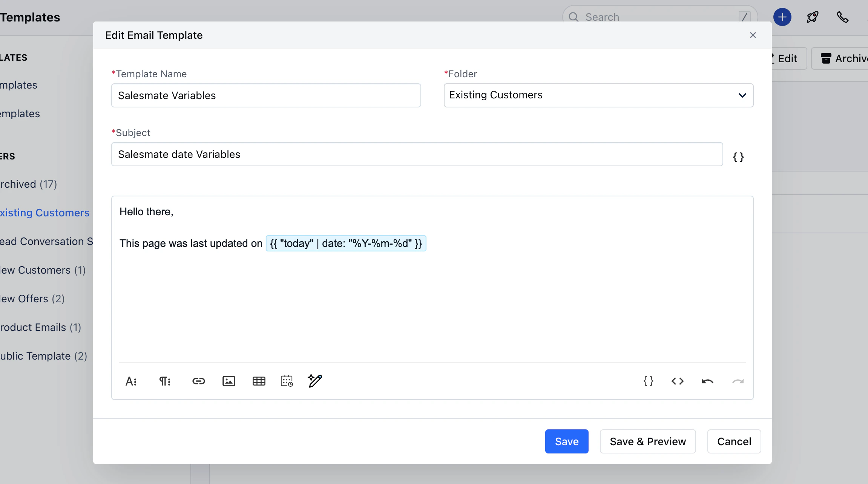Click 'This page was last updated on' text

tap(191, 244)
